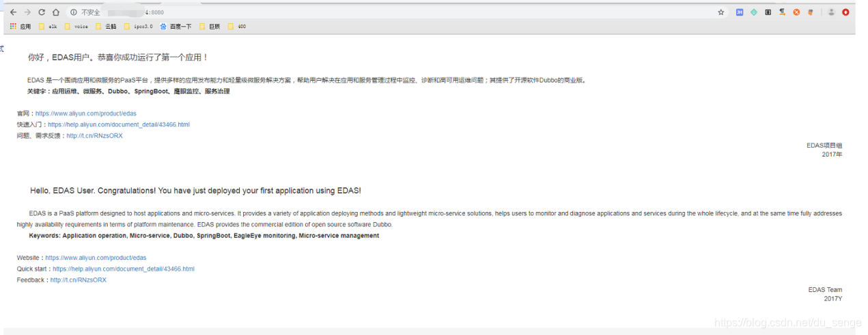Open the browser home page icon
The height and width of the screenshot is (335, 868).
click(56, 12)
